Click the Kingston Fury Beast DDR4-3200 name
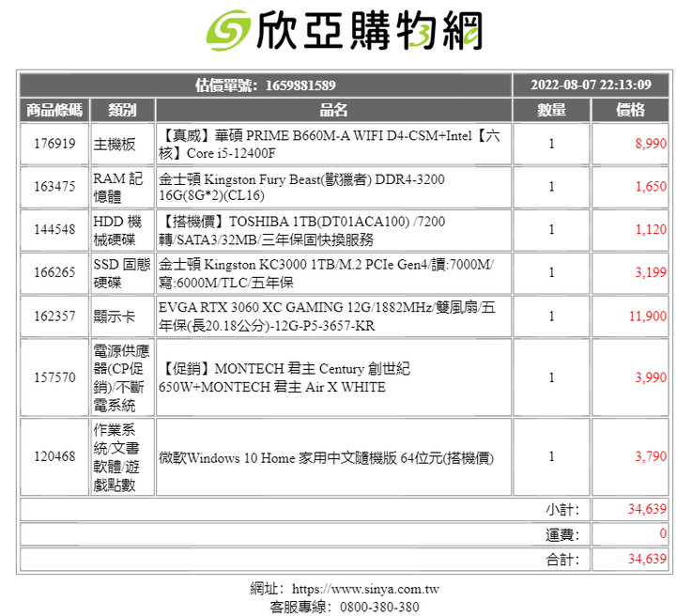This screenshot has width=676, height=616. (301, 187)
